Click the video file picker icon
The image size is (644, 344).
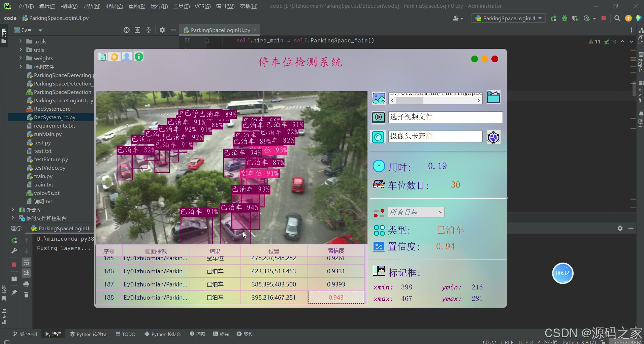(x=378, y=117)
